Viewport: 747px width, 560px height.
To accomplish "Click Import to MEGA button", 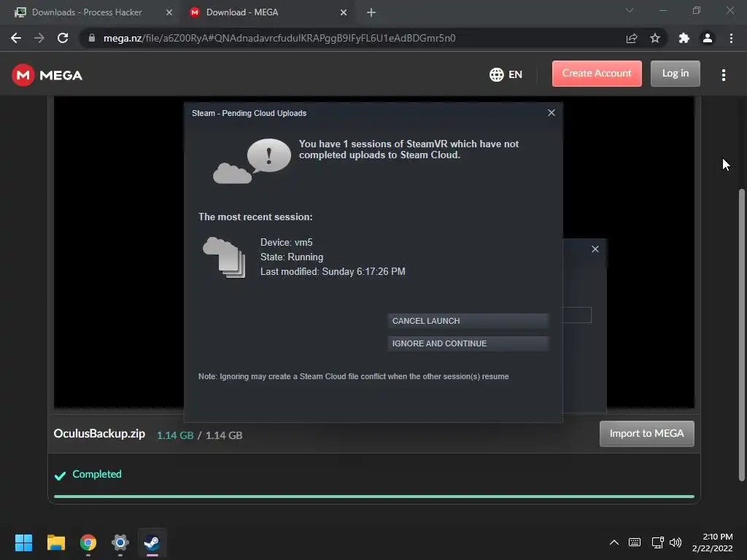I will (x=646, y=433).
